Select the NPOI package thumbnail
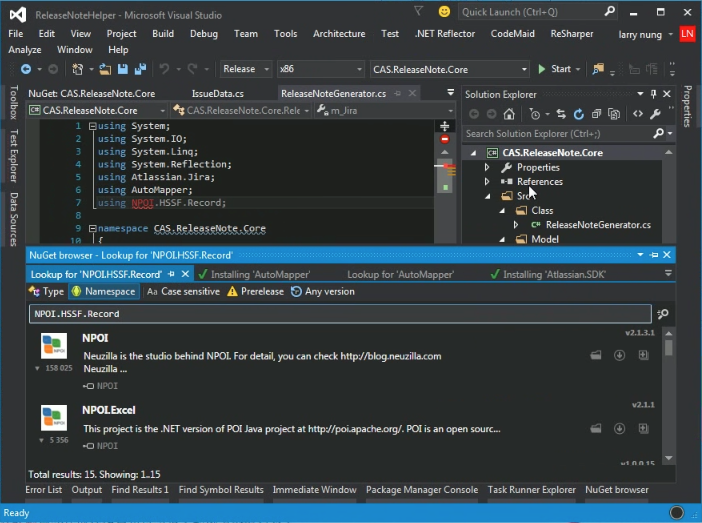This screenshot has width=702, height=523. pyautogui.click(x=54, y=346)
